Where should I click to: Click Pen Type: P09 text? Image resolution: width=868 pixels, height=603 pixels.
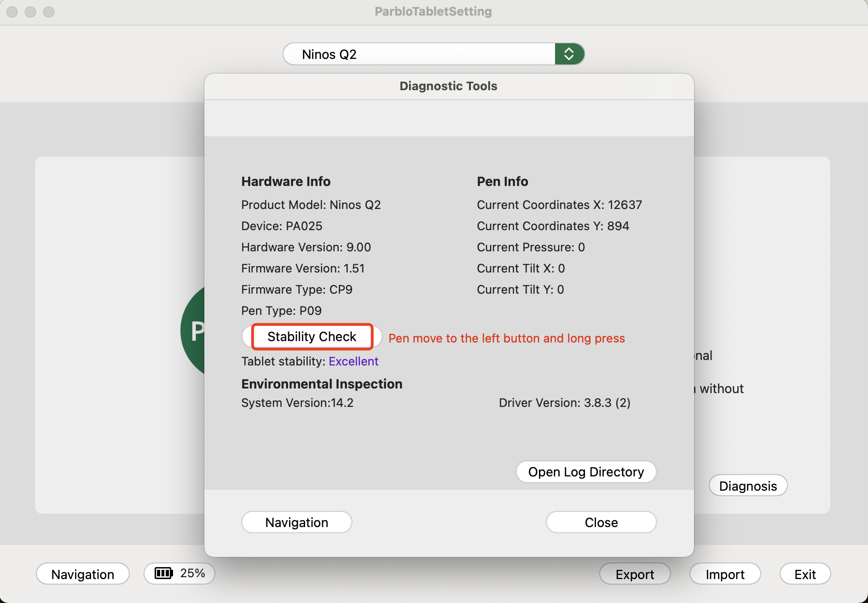[282, 311]
